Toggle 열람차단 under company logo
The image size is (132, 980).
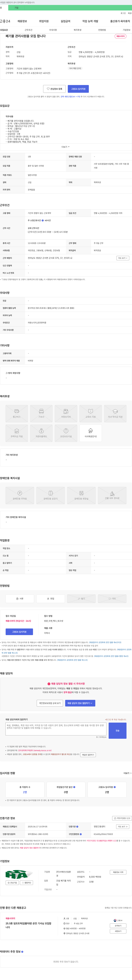(27, 883)
